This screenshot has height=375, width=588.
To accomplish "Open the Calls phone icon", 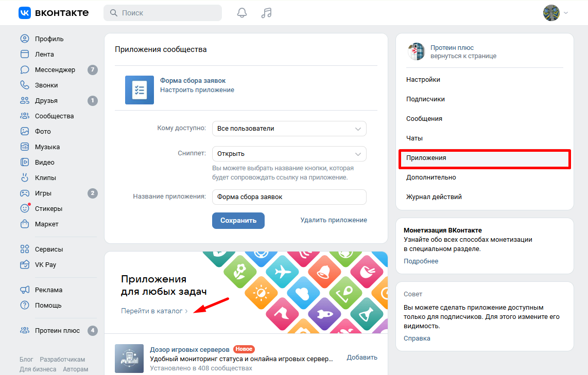I will tap(25, 85).
